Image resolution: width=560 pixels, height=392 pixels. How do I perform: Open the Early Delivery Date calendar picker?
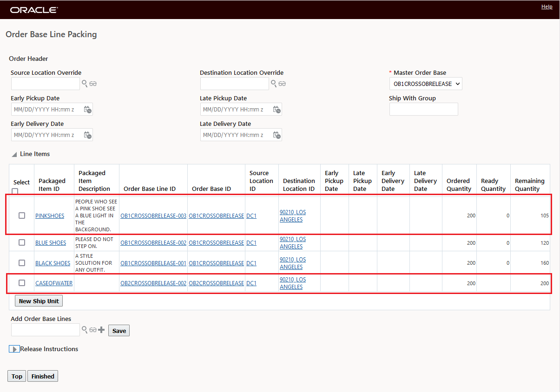point(87,135)
